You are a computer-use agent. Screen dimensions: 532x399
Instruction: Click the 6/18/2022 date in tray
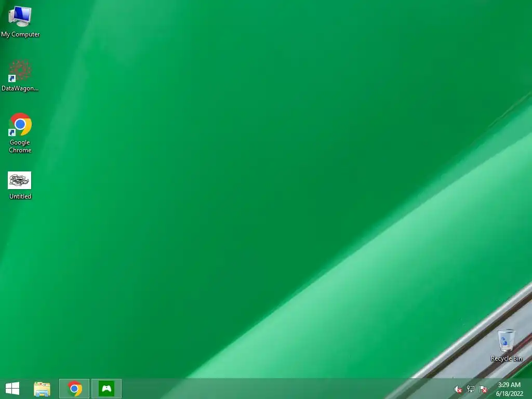point(509,394)
